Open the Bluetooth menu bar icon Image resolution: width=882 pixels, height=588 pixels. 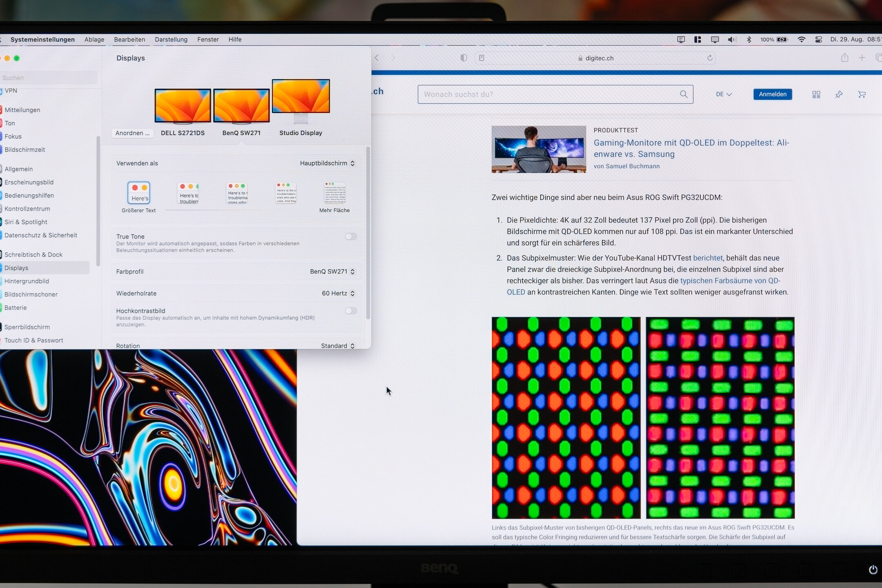(749, 40)
